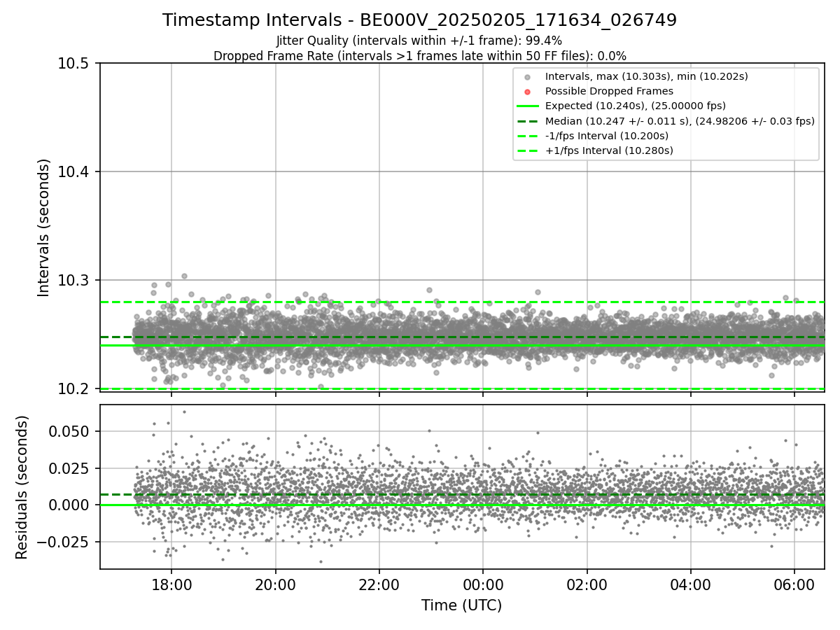Click the highest residual point near 18:15 in lower plot
This screenshot has width=840, height=630.
[x=184, y=412]
